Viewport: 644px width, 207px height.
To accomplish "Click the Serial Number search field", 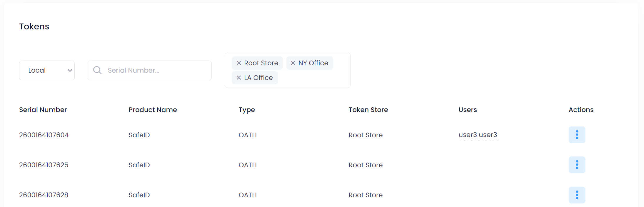I will click(x=156, y=70).
